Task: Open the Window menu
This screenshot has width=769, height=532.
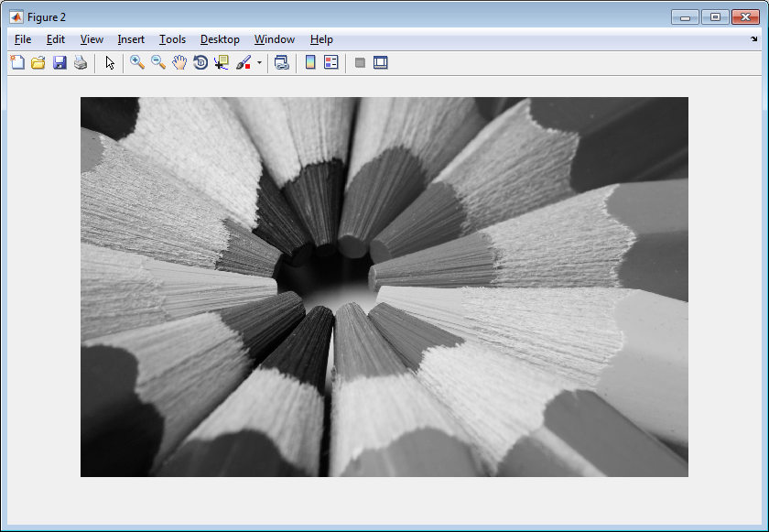Action: click(x=275, y=39)
